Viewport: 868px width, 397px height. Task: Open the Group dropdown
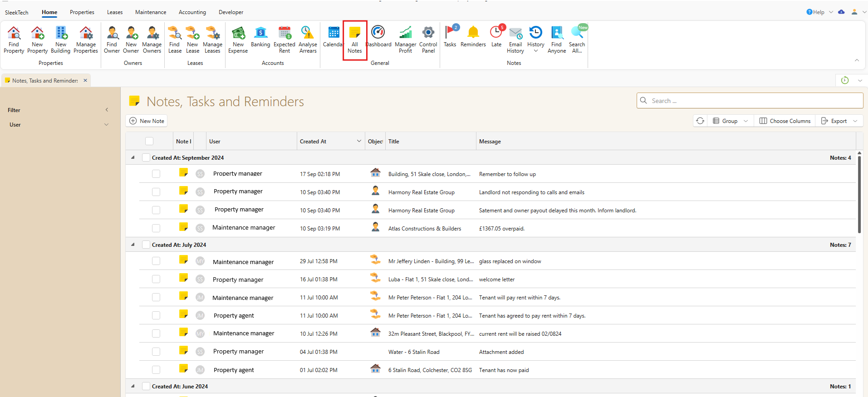[730, 121]
